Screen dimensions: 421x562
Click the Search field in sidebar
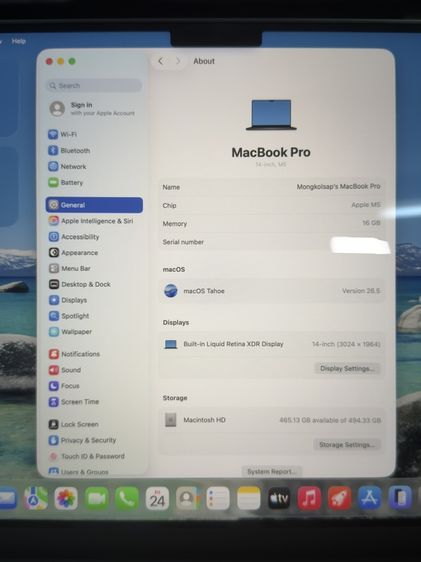pyautogui.click(x=94, y=86)
